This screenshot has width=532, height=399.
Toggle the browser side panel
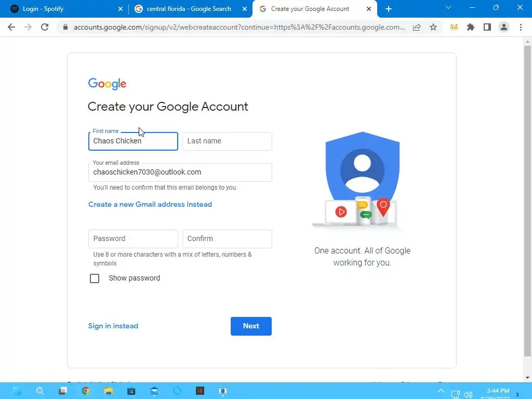click(x=487, y=27)
